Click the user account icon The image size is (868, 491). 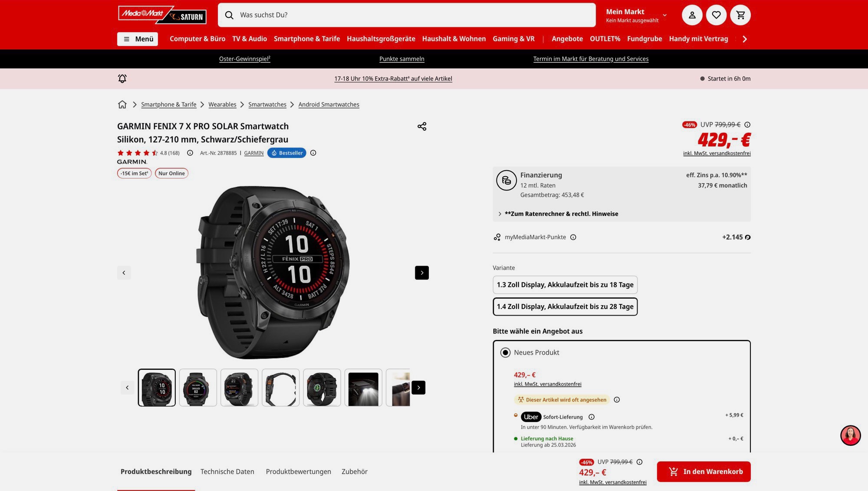[x=692, y=15]
